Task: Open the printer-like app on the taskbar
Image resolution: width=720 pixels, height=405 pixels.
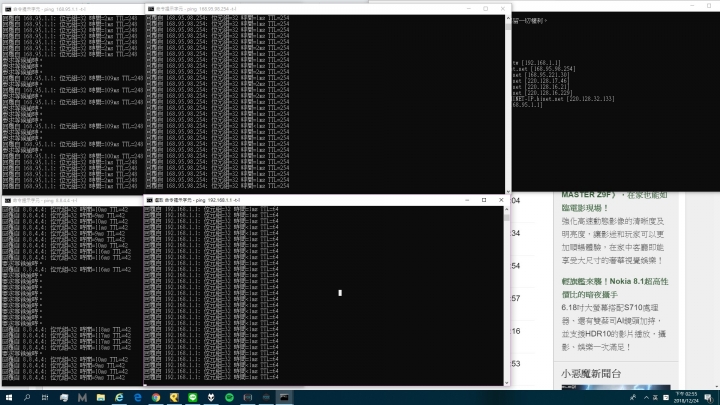Action: tap(64, 397)
